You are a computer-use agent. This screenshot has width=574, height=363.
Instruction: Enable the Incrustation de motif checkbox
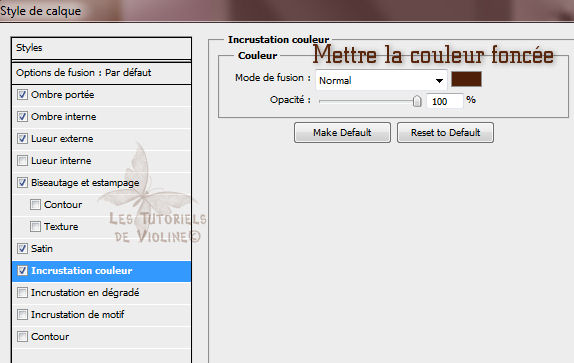[22, 314]
